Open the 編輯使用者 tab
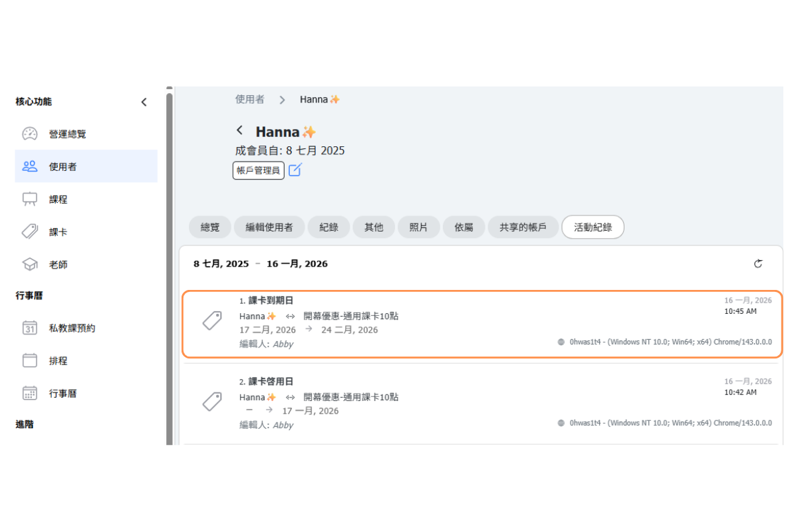The height and width of the screenshot is (532, 798). tap(269, 227)
